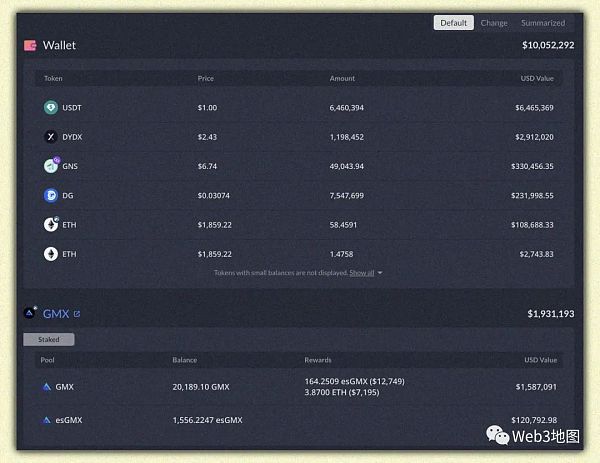Click the Balance column header
Image resolution: width=600 pixels, height=463 pixels.
pos(184,360)
